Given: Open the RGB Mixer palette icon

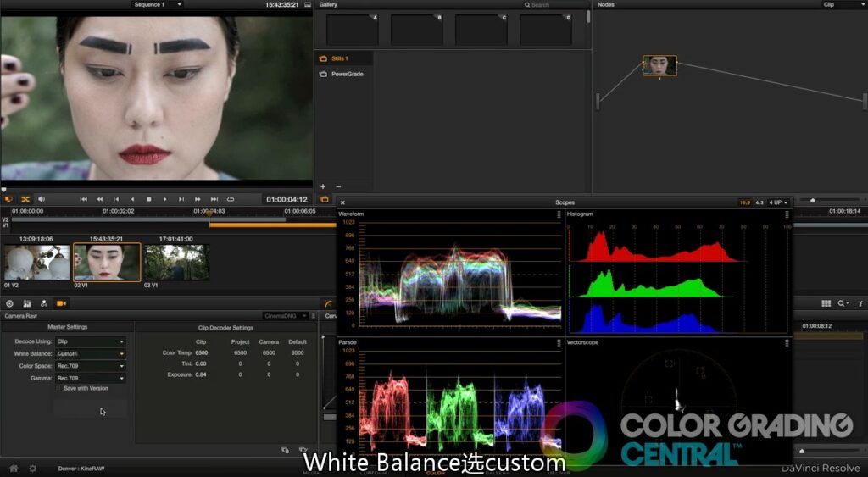Looking at the screenshot, I should tap(26, 304).
